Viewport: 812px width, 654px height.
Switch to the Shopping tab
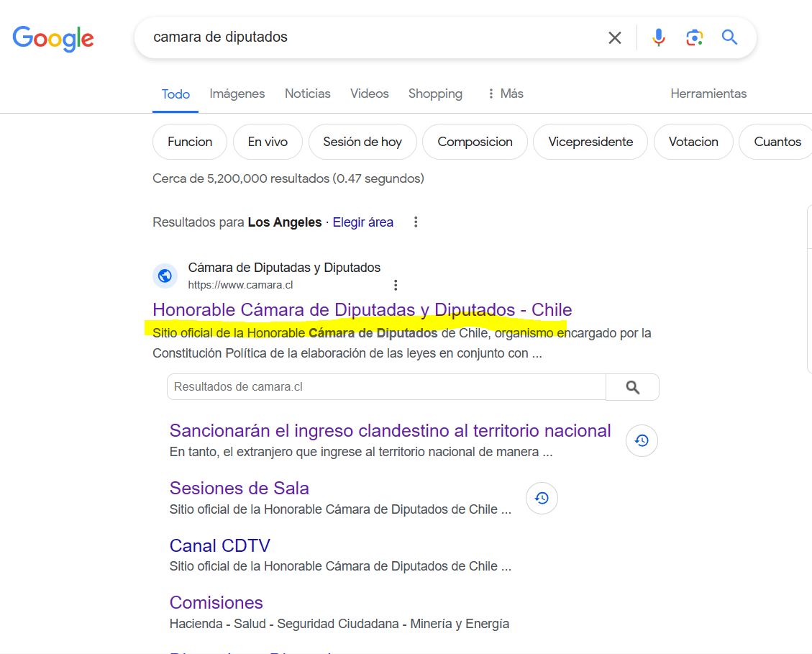coord(435,94)
